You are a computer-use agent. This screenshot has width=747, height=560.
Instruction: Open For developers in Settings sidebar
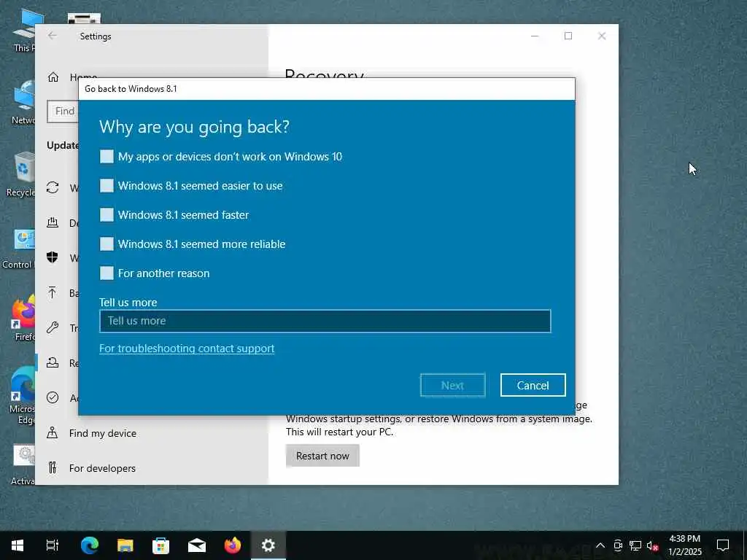102,468
